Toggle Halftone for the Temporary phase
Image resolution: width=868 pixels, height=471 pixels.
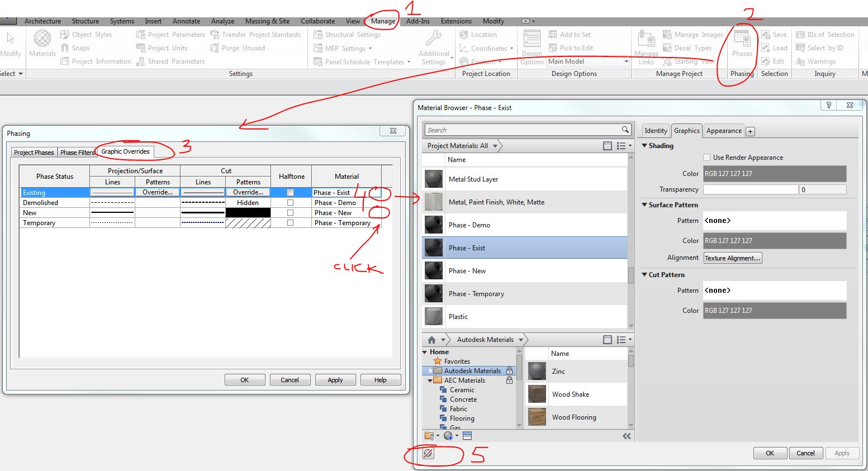coord(290,223)
